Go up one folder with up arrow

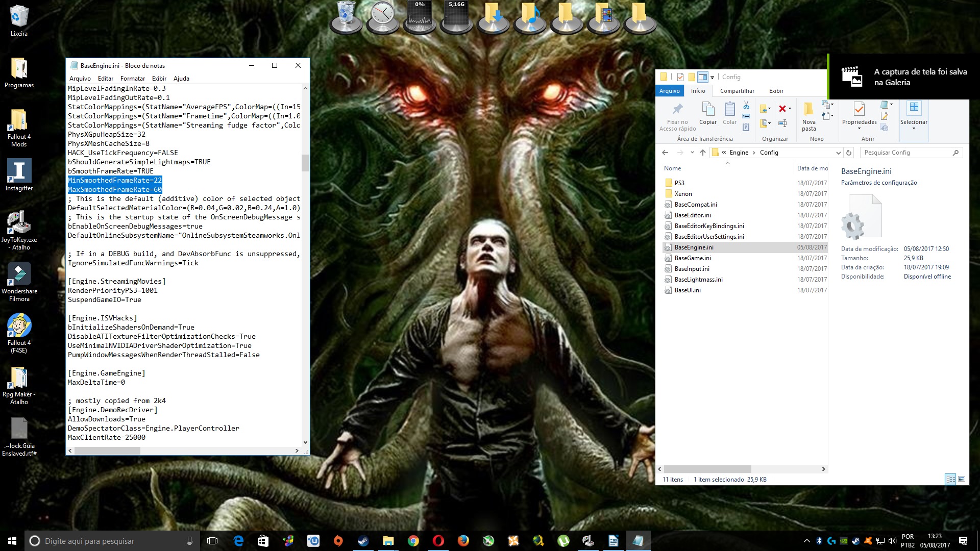(x=703, y=153)
